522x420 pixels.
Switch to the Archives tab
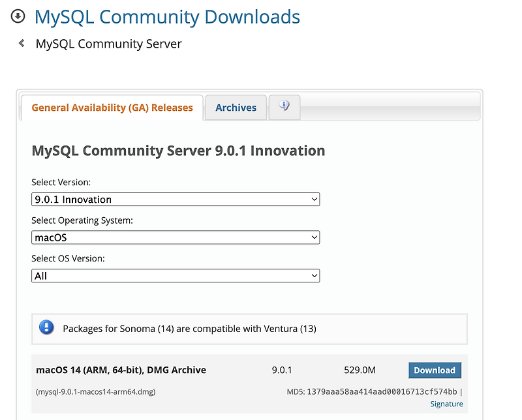pyautogui.click(x=236, y=107)
